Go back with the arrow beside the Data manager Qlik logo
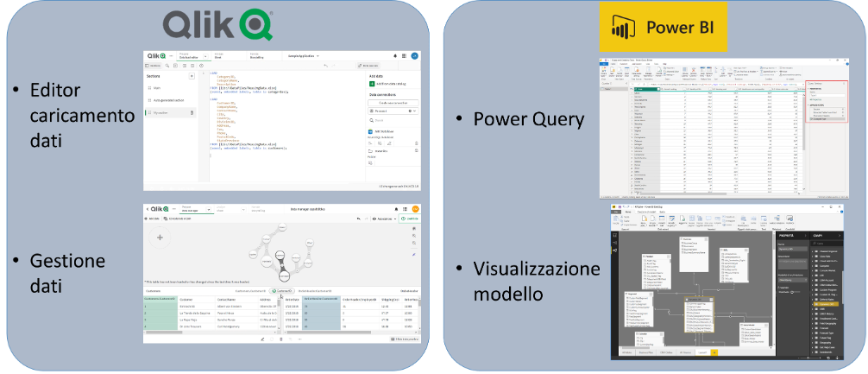The height and width of the screenshot is (374, 868). (x=148, y=209)
